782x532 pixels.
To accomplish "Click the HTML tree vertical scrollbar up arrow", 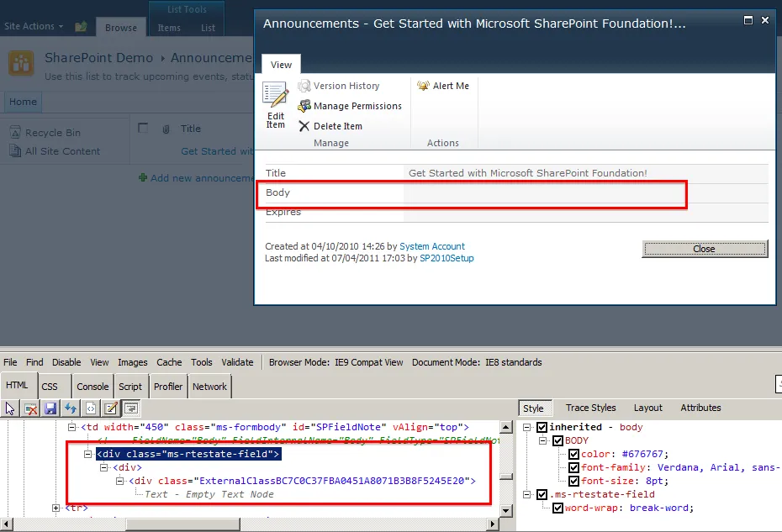I will click(505, 427).
